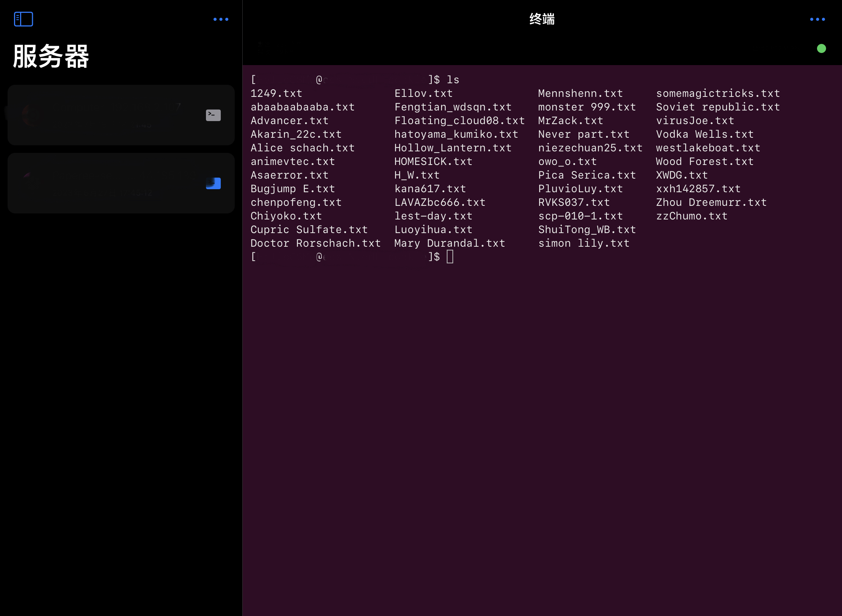The width and height of the screenshot is (842, 616).
Task: Click the gray terminal icon on first server
Action: coord(213,115)
